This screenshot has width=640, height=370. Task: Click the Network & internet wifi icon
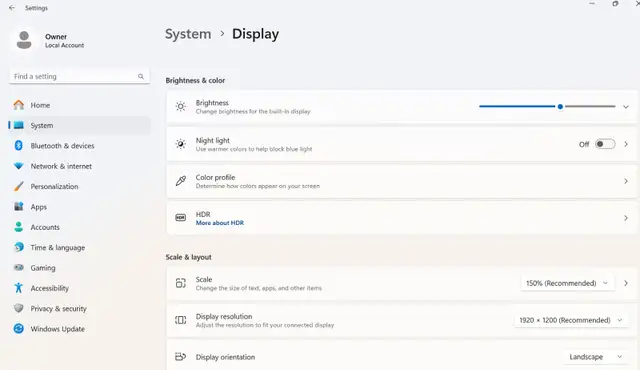[x=19, y=166]
